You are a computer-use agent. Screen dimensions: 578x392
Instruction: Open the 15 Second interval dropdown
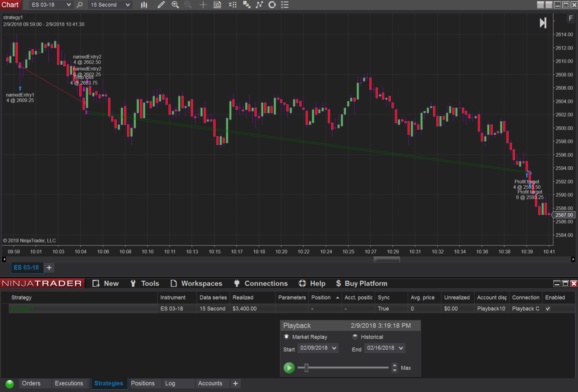click(x=110, y=5)
